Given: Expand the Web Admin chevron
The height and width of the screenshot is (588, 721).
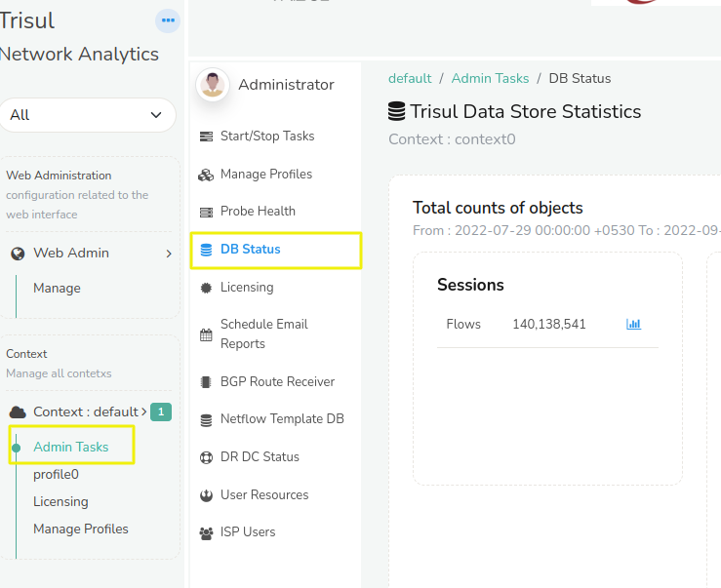Looking at the screenshot, I should click(169, 254).
